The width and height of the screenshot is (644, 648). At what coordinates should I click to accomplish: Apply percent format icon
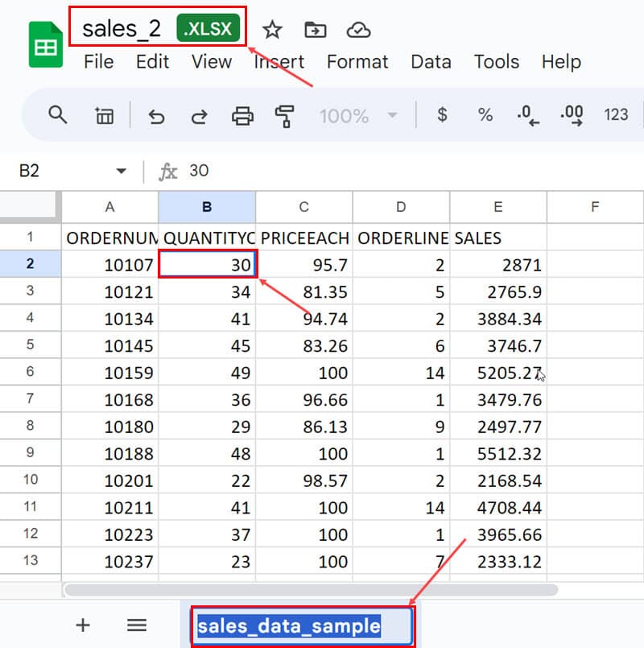pyautogui.click(x=485, y=115)
